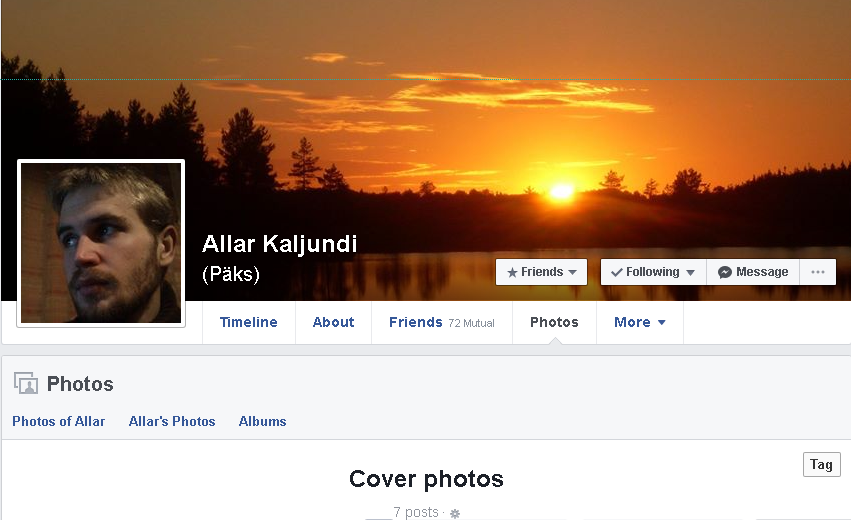Switch to the Timeline tab

click(249, 322)
